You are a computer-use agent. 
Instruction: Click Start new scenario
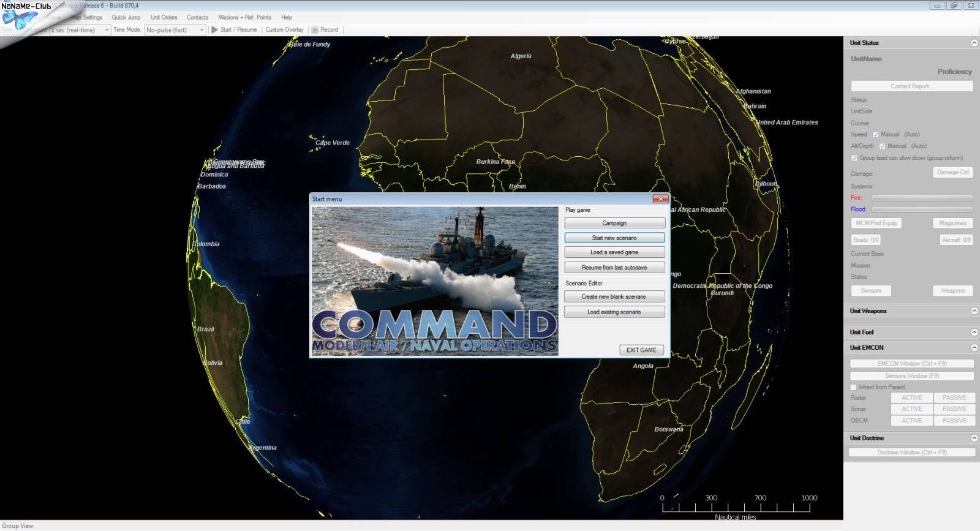coord(614,238)
